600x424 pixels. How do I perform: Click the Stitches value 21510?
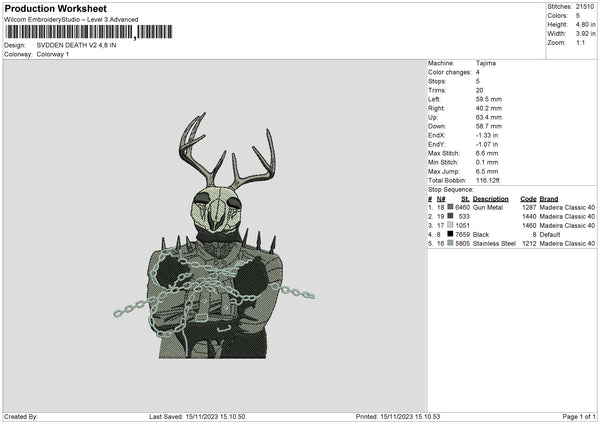[585, 7]
